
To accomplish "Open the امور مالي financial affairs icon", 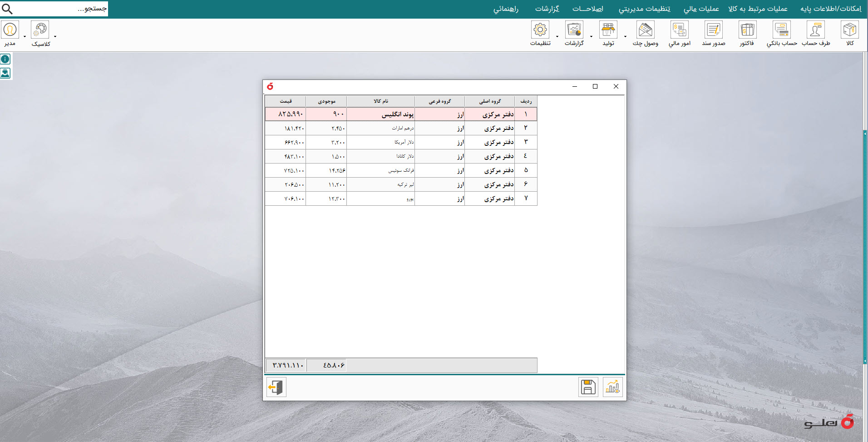I will pyautogui.click(x=679, y=30).
